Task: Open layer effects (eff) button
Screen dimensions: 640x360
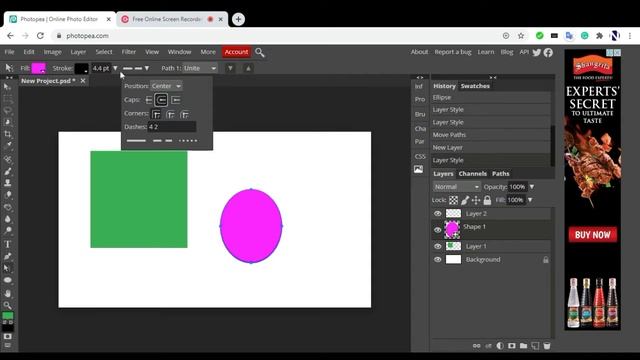Action: click(488, 346)
